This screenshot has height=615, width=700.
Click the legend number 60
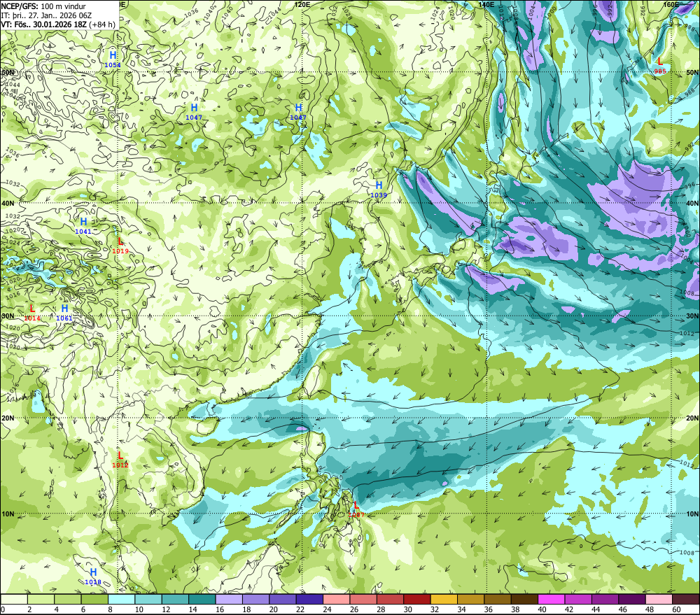(676, 609)
